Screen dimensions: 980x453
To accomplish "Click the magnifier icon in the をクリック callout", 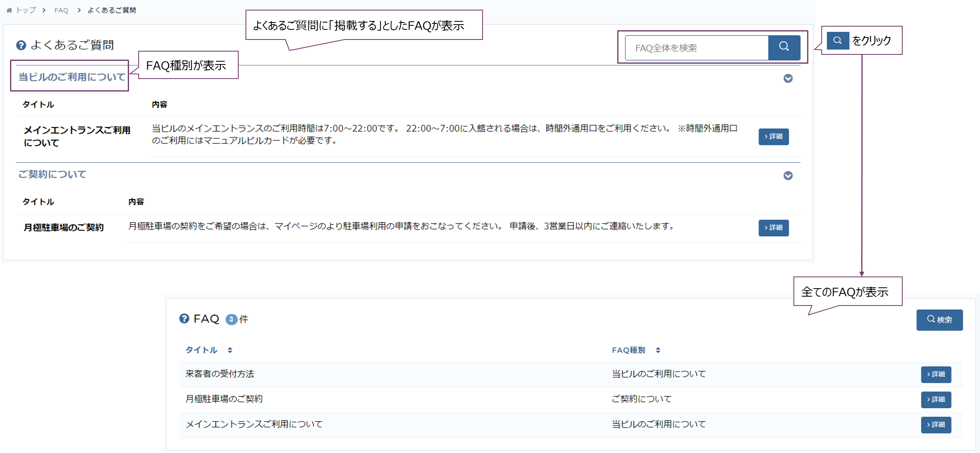I will [837, 40].
